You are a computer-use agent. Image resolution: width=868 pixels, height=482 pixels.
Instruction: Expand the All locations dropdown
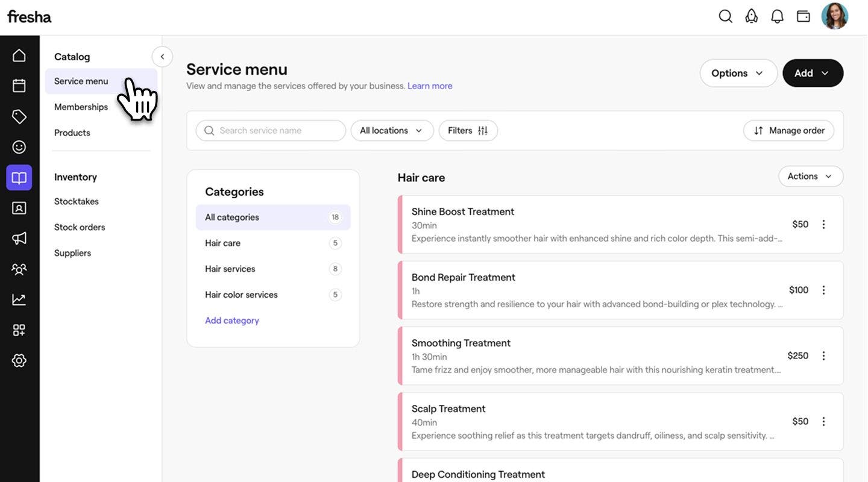(392, 131)
